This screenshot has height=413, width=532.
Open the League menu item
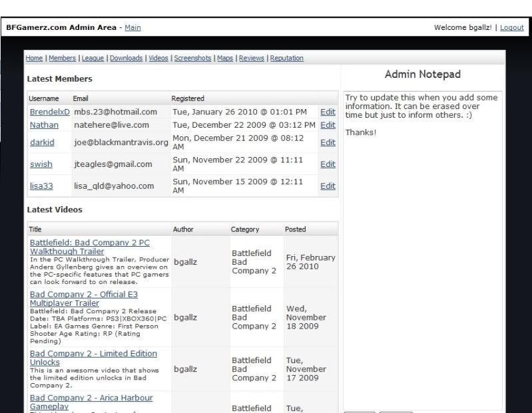click(x=93, y=58)
